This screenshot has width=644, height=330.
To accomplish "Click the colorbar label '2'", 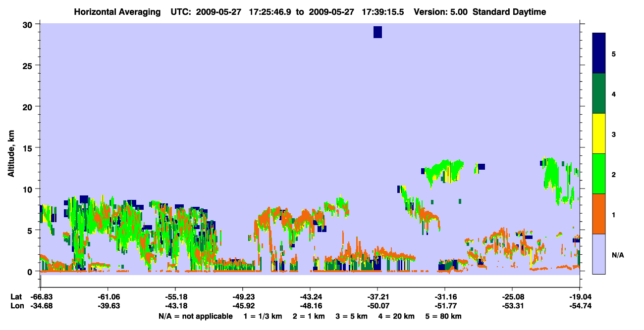I will click(x=614, y=174).
